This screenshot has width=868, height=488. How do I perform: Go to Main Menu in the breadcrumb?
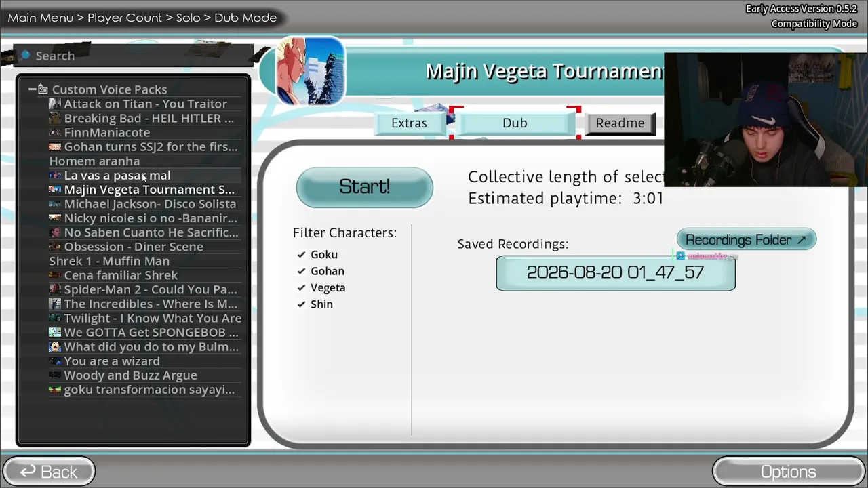pos(40,18)
